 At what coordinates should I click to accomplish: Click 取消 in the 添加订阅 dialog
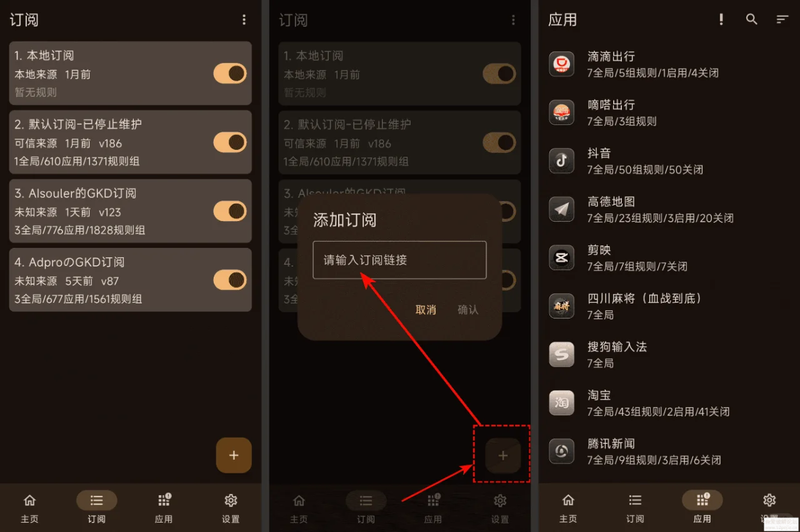tap(426, 310)
